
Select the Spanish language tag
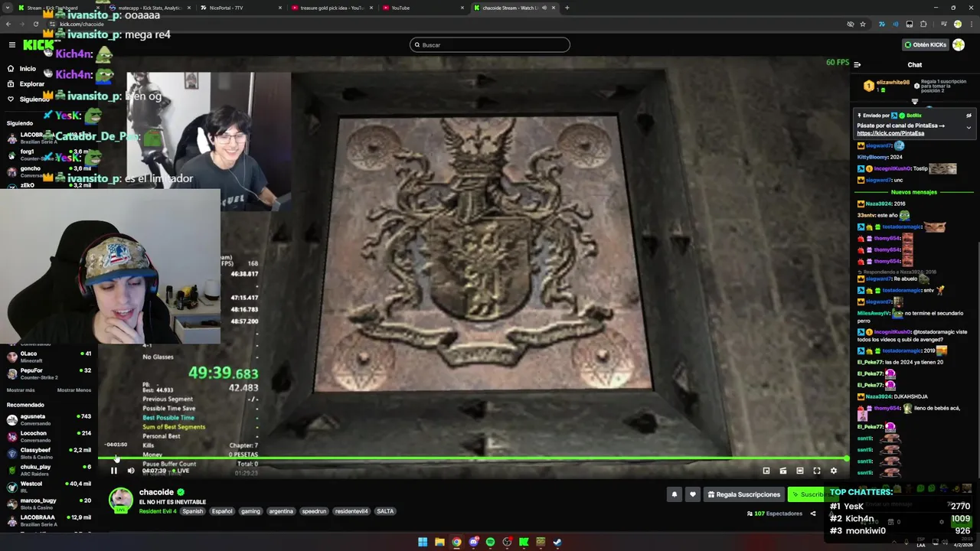[x=193, y=511]
